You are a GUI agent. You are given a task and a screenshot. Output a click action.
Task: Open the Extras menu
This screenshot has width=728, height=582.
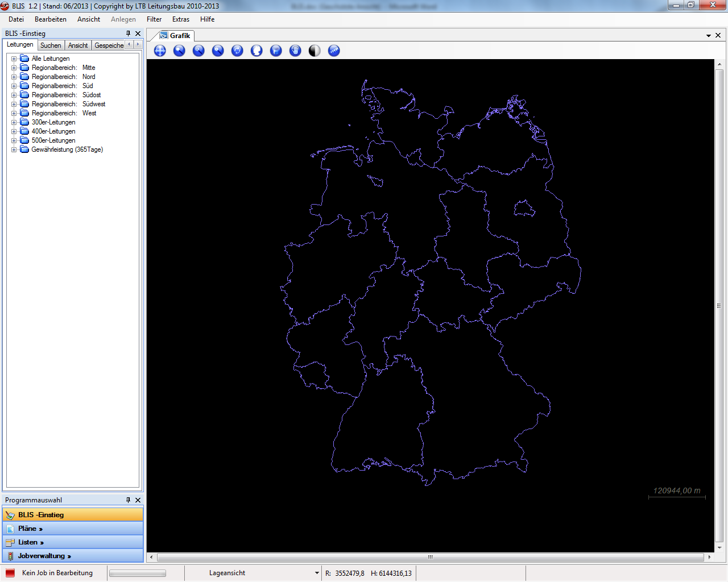pos(180,19)
